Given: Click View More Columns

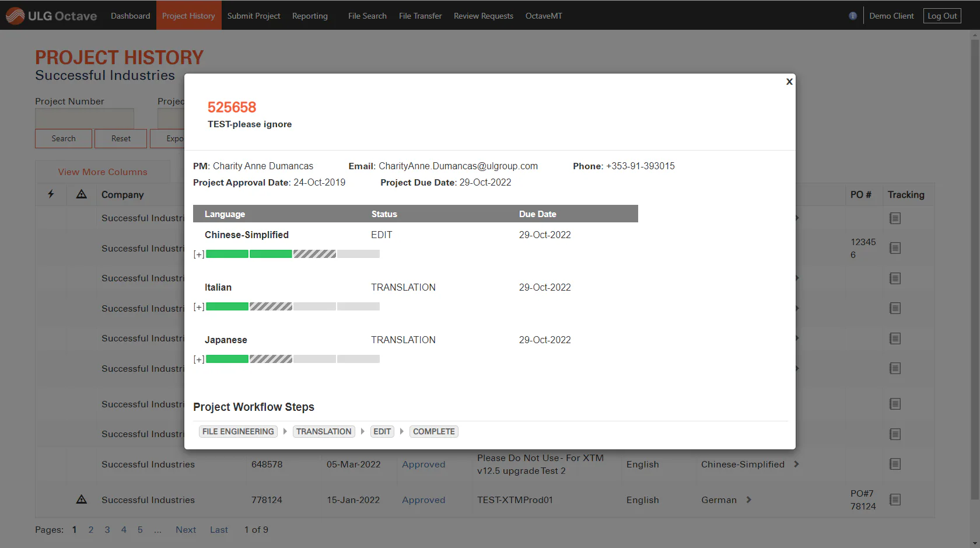Looking at the screenshot, I should [x=103, y=172].
